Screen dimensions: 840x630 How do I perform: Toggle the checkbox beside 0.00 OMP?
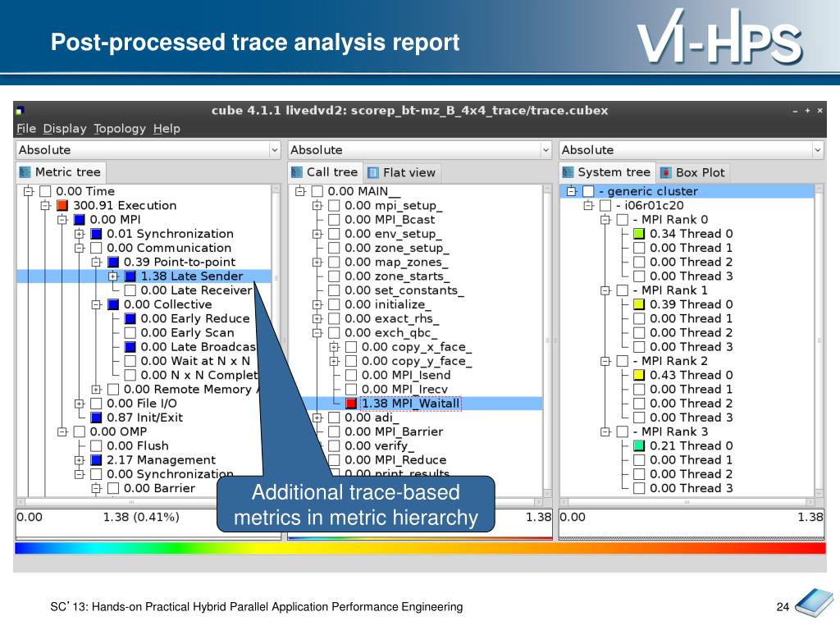(x=80, y=431)
